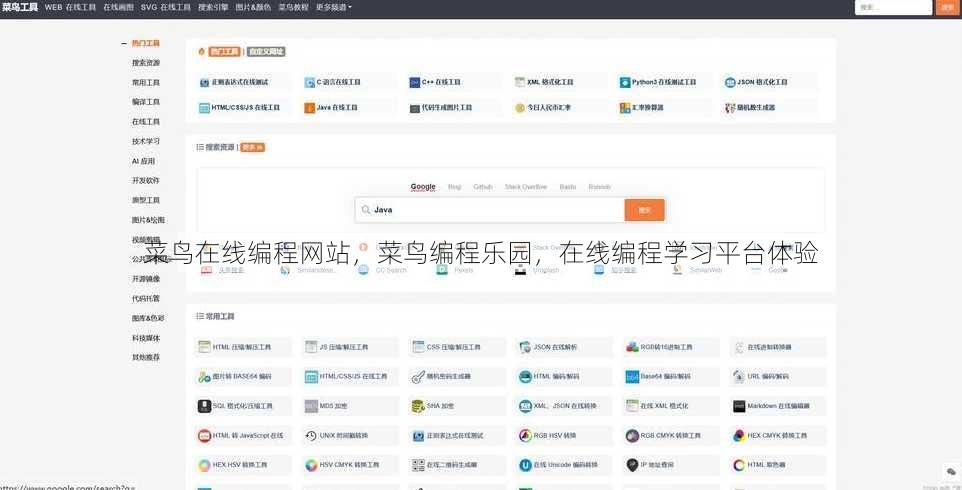
Task: Open the 图片转 BASE64 编码 icon
Action: 204,377
